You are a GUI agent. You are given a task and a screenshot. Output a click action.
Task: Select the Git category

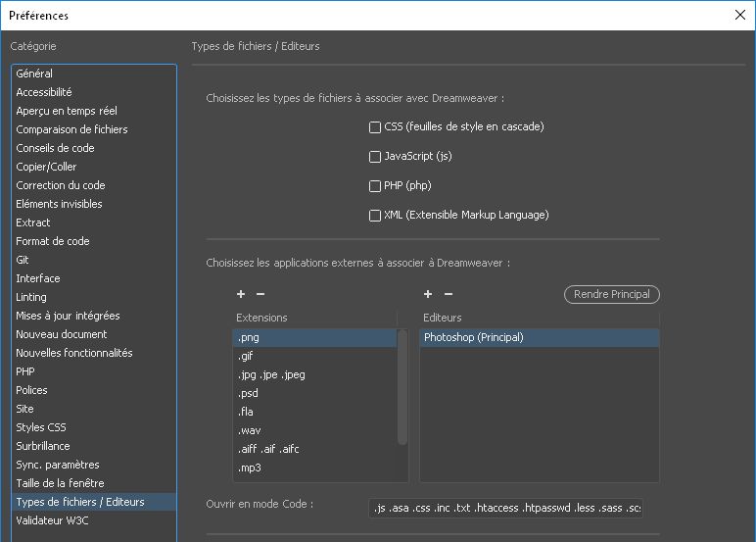coord(94,260)
